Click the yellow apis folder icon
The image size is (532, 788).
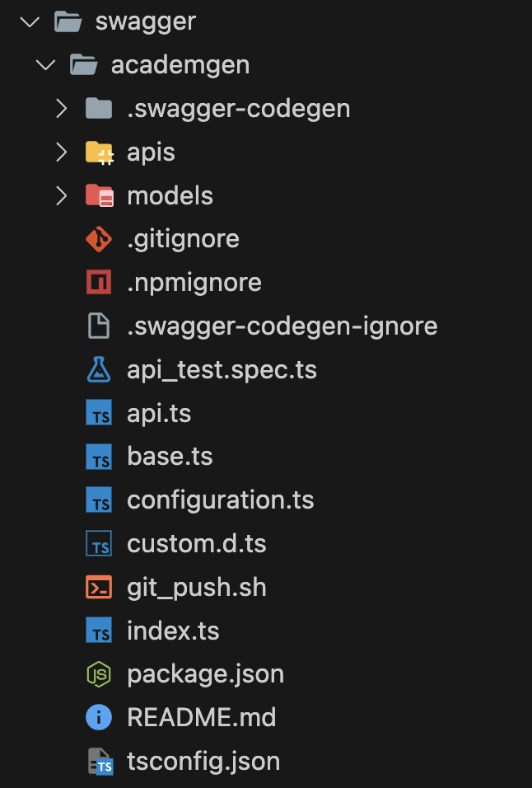(x=99, y=152)
